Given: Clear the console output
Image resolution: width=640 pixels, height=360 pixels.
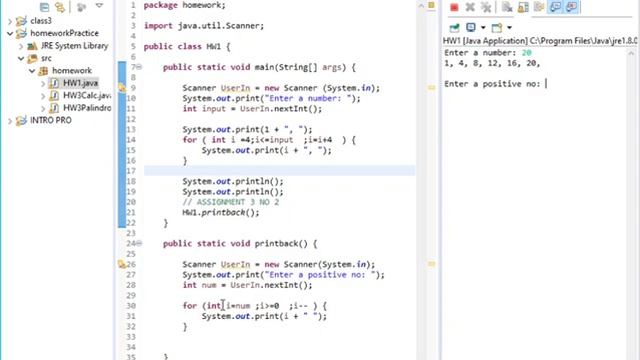Looking at the screenshot, I should click(x=507, y=7).
